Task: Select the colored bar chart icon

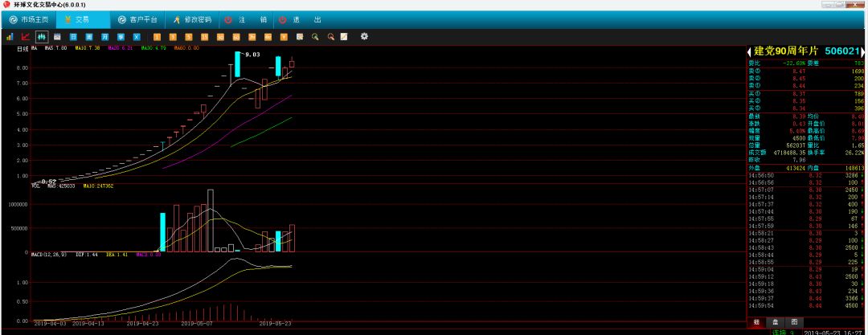Action: 10,36
